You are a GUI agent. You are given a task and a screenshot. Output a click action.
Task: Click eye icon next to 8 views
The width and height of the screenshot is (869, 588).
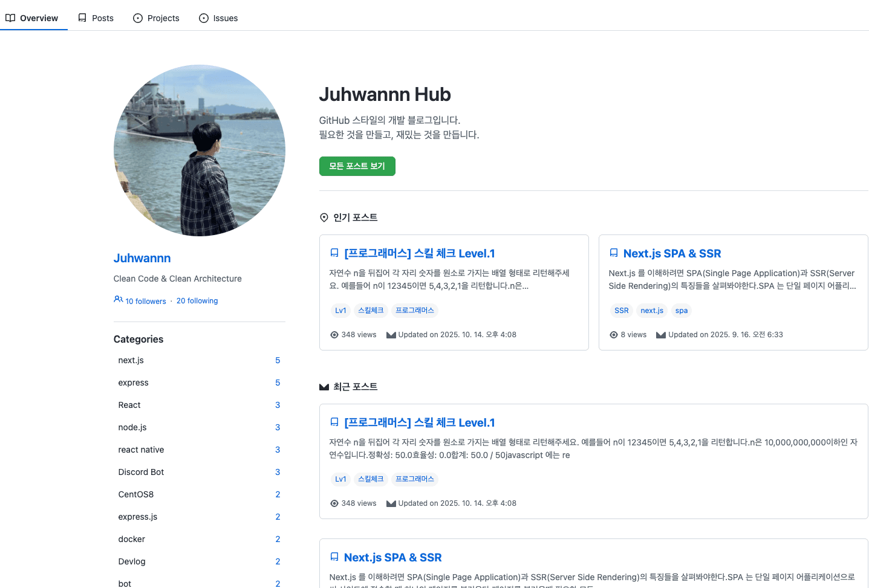tap(614, 335)
